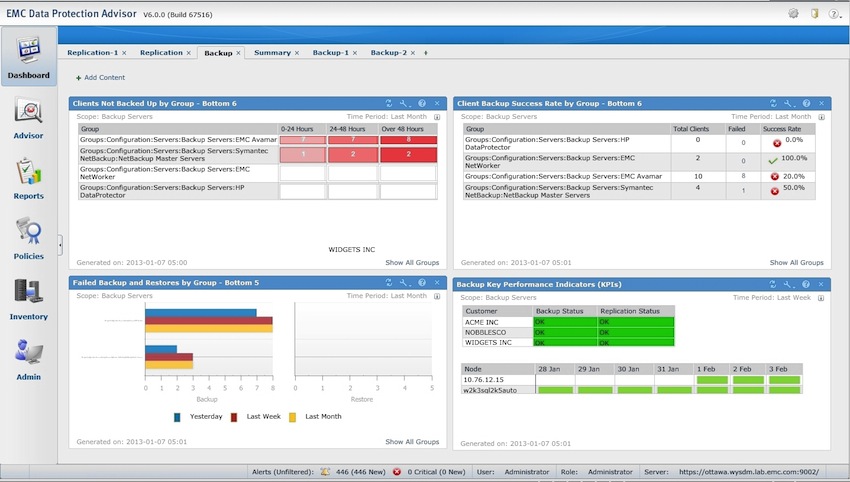Image resolution: width=850 pixels, height=482 pixels.
Task: Refresh Client Backup Success Rate panel
Action: click(x=774, y=103)
